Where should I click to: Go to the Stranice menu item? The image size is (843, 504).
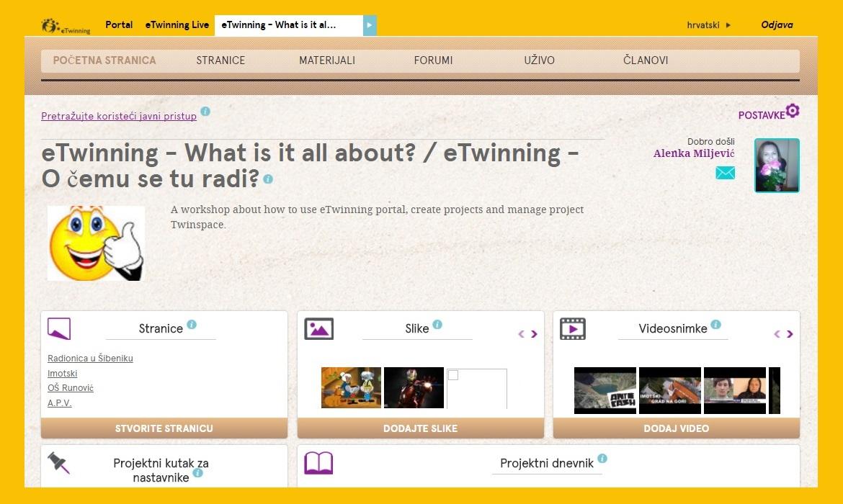220,60
